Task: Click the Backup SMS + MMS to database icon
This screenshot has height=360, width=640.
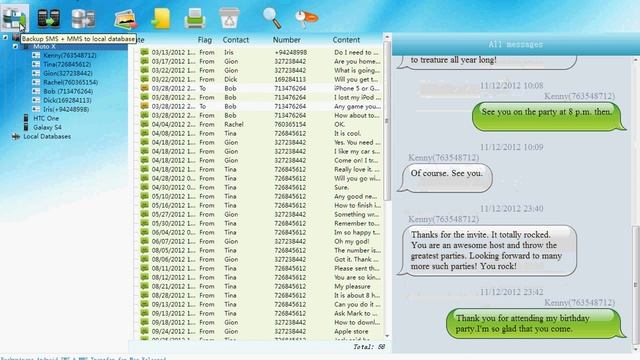Action: (15, 18)
